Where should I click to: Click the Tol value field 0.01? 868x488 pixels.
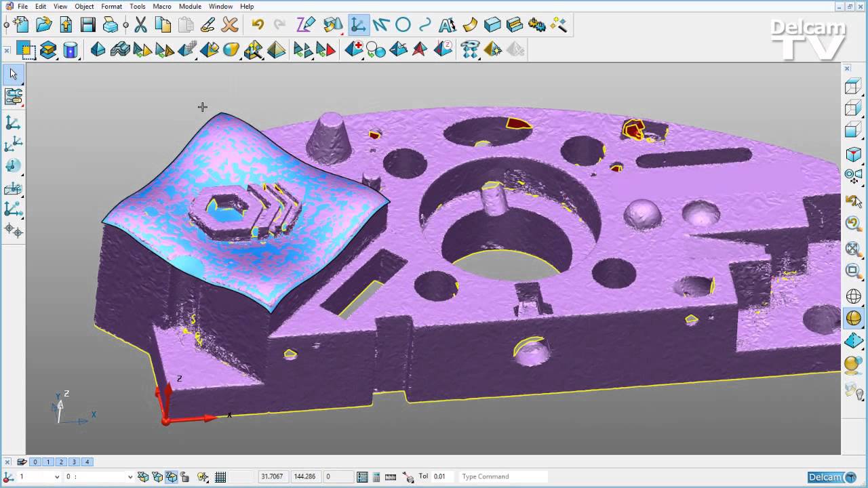[x=443, y=476]
